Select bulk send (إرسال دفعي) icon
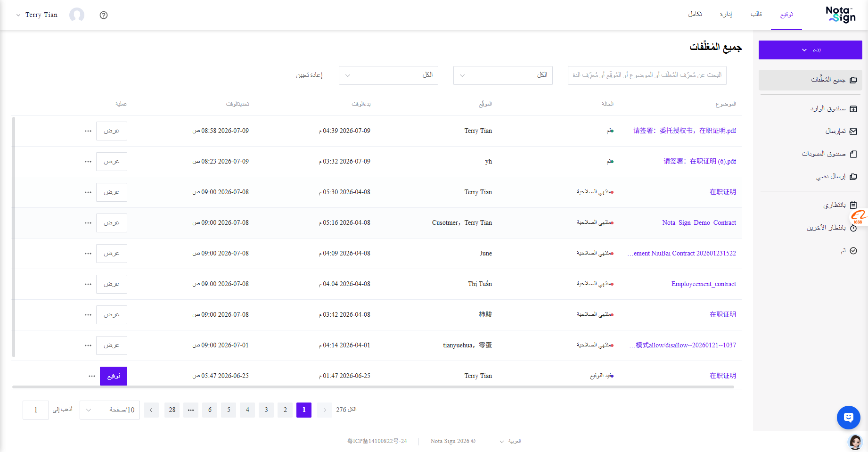Image resolution: width=868 pixels, height=452 pixels. [853, 177]
